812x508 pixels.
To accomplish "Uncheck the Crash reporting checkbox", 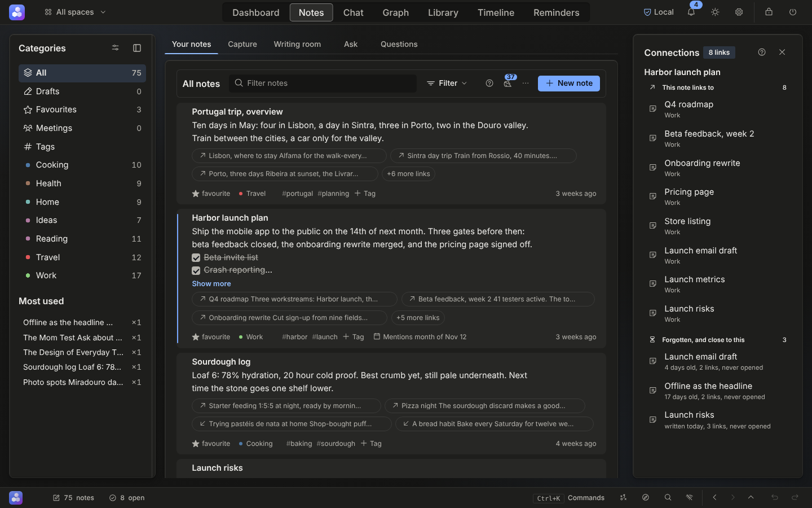I will click(x=196, y=270).
